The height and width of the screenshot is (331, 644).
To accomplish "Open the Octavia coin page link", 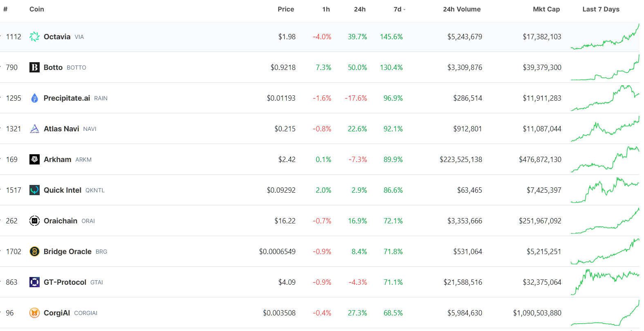I will [57, 37].
